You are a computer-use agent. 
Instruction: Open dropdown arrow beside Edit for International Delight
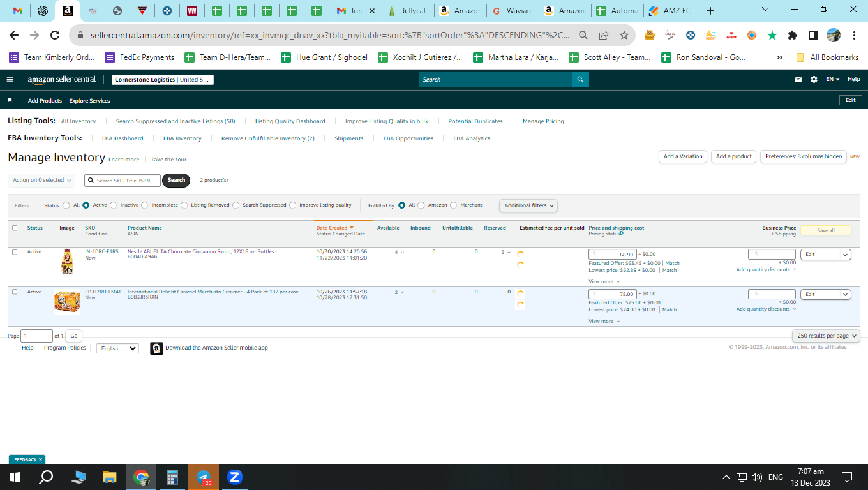846,294
